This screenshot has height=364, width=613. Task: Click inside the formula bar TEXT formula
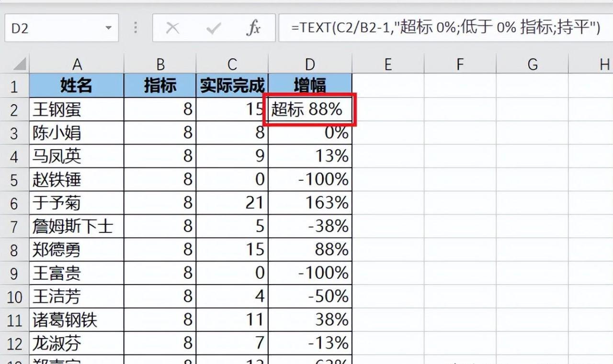coord(445,28)
